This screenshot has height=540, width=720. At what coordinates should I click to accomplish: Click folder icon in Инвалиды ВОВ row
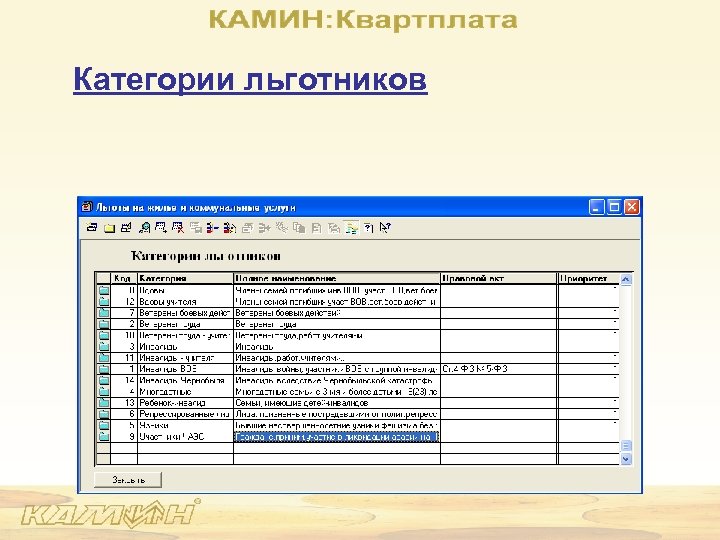(x=104, y=369)
